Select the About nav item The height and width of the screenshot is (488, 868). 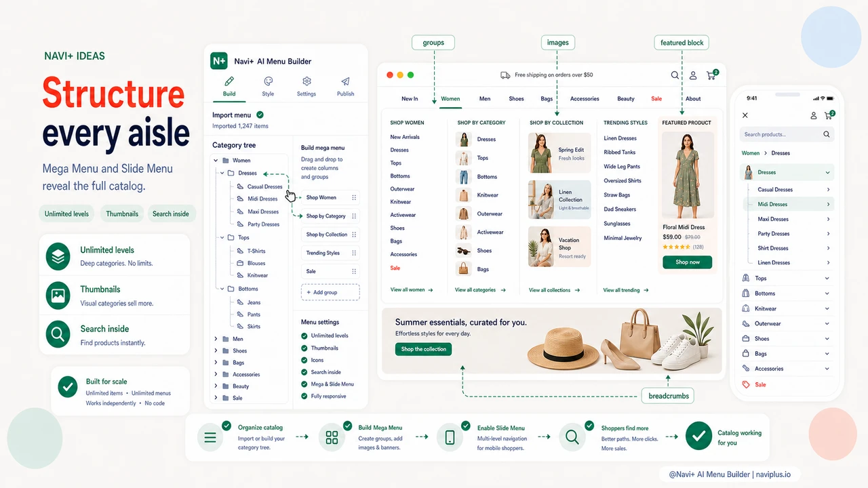pyautogui.click(x=693, y=99)
